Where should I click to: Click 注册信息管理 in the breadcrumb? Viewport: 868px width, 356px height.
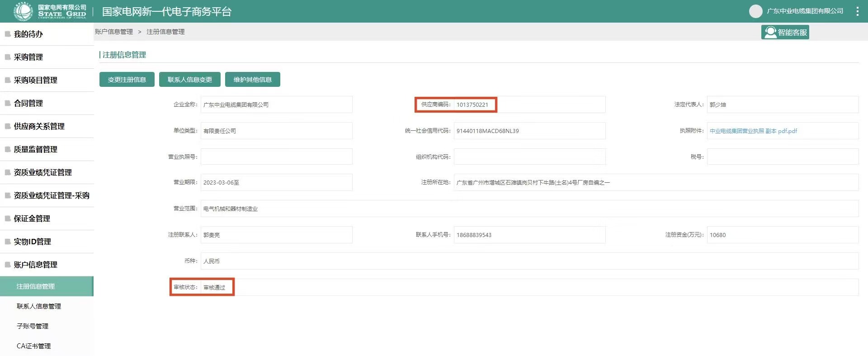(165, 32)
